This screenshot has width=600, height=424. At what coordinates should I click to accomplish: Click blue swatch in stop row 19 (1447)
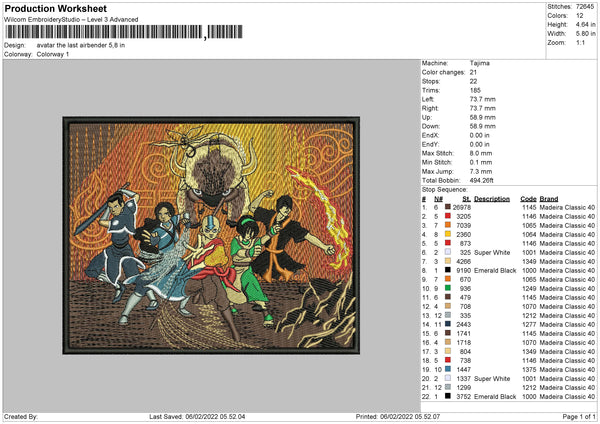click(x=447, y=369)
